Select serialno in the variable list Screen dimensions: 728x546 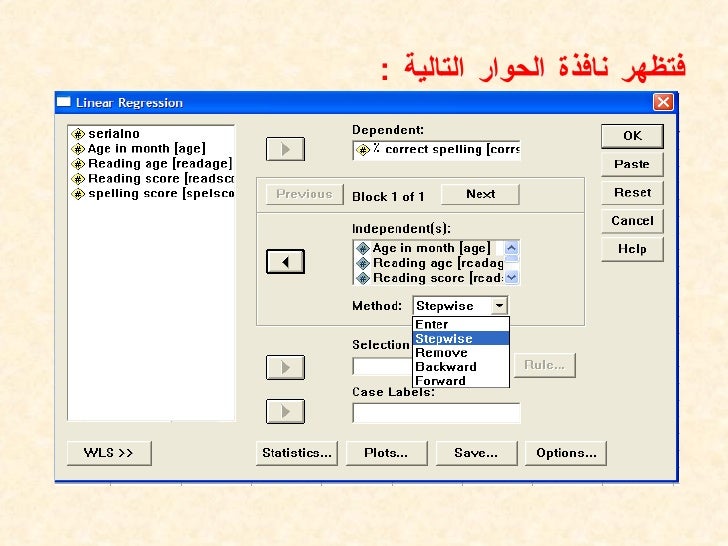[114, 134]
